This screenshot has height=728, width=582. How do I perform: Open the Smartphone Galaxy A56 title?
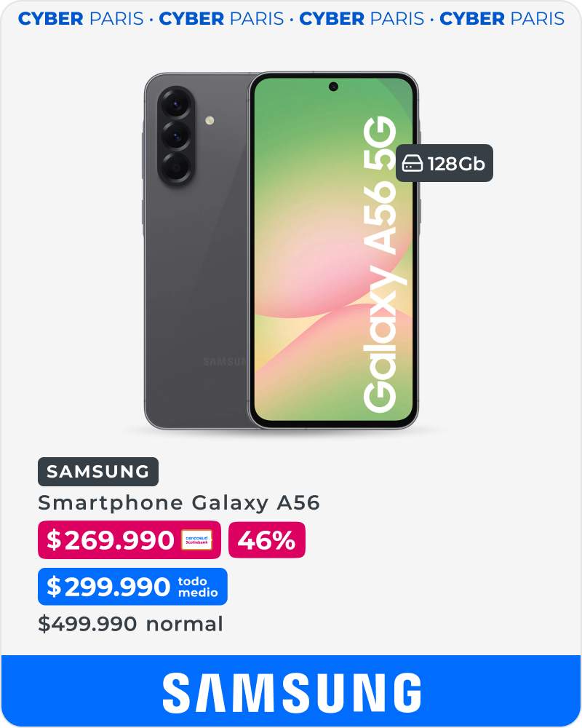(179, 503)
